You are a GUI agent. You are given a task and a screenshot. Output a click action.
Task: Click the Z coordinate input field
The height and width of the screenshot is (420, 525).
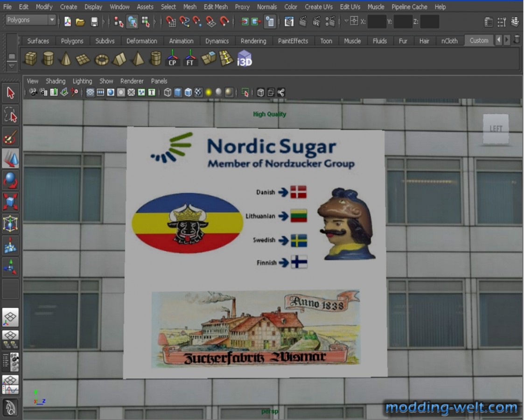(430, 22)
